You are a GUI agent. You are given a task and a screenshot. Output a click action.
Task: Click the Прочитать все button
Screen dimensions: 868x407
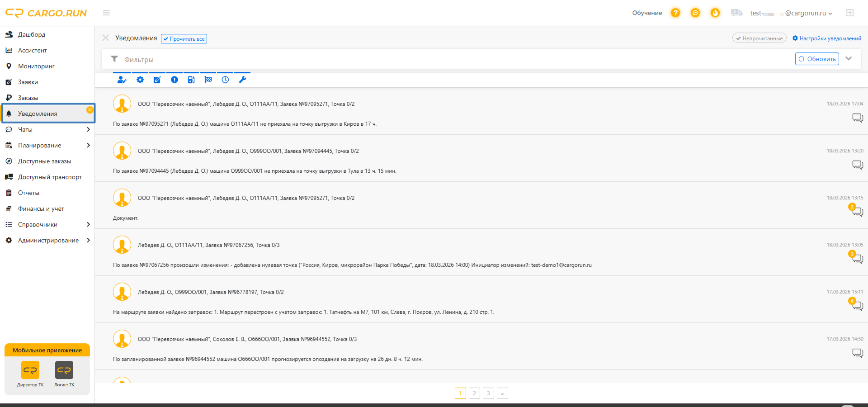click(184, 39)
